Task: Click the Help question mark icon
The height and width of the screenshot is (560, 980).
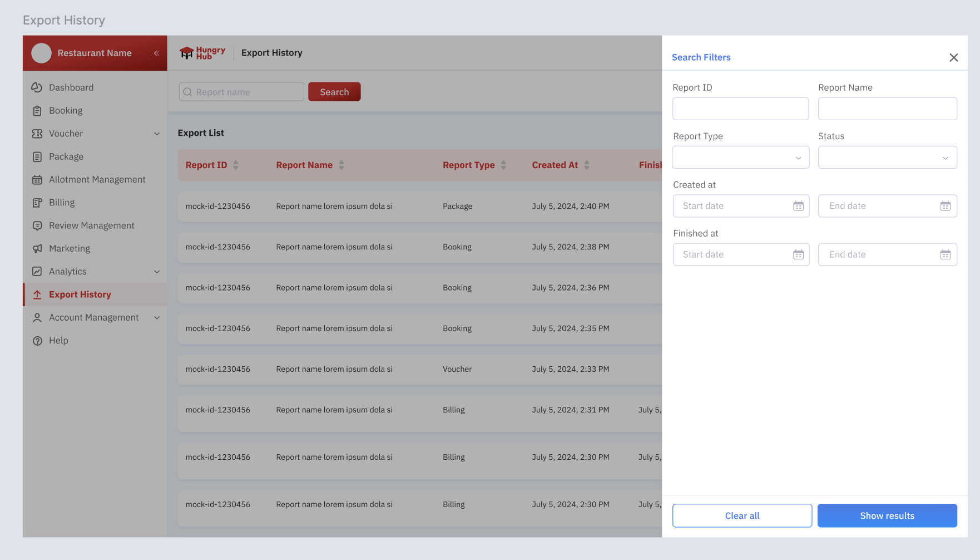Action: pos(37,341)
